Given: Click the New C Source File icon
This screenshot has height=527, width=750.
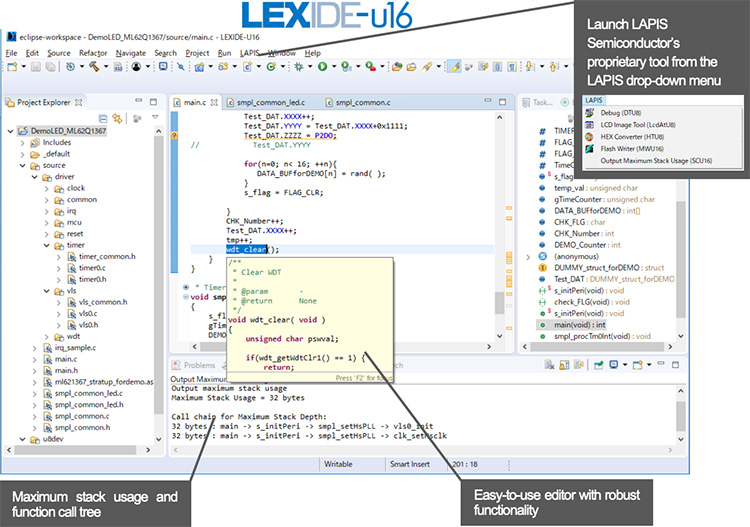Looking at the screenshot, I should (x=247, y=67).
